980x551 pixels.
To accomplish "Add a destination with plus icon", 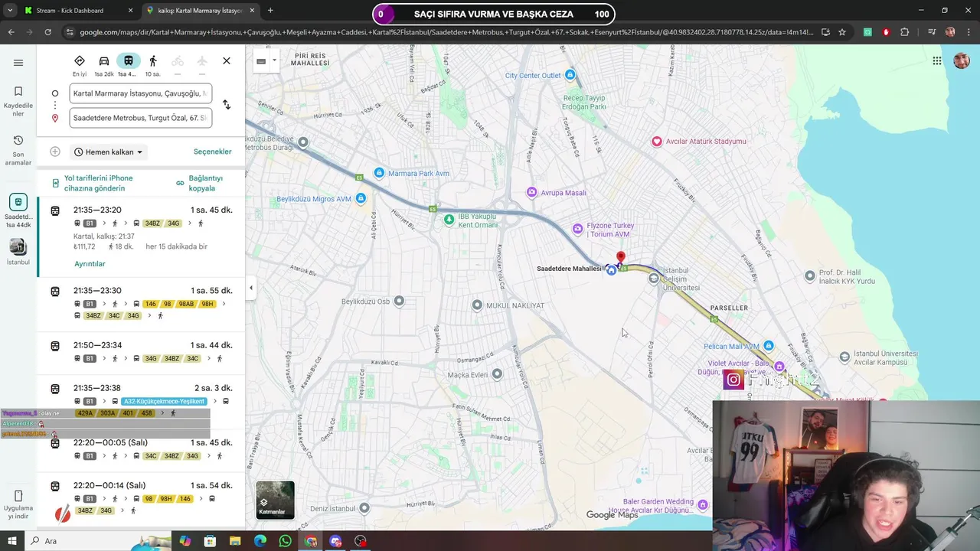I will pyautogui.click(x=55, y=152).
